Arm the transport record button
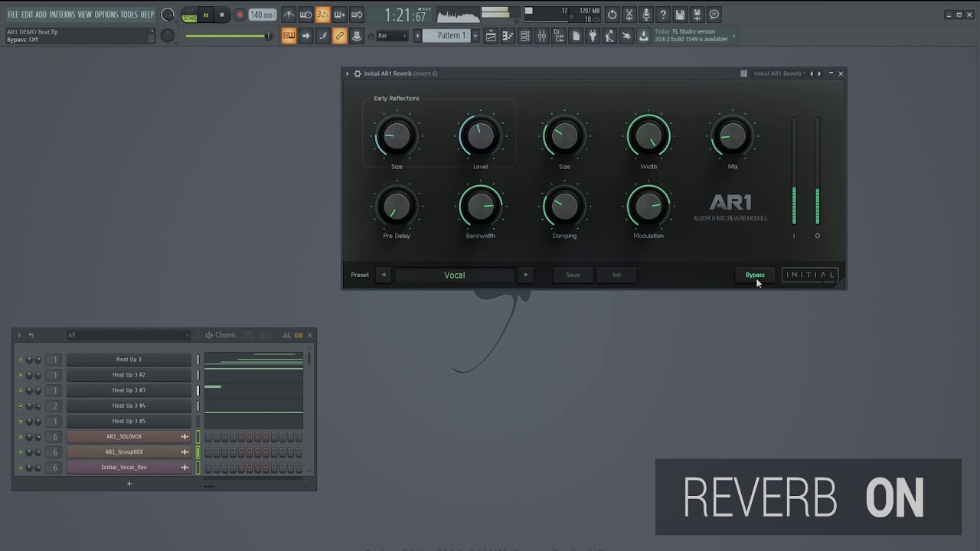The height and width of the screenshot is (551, 980). tap(239, 15)
